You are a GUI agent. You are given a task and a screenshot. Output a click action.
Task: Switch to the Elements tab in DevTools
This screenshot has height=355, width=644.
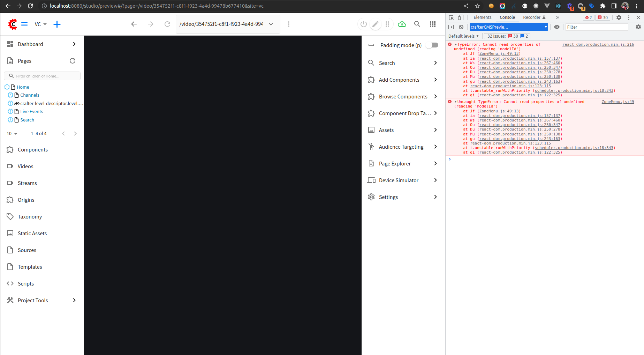pyautogui.click(x=482, y=17)
